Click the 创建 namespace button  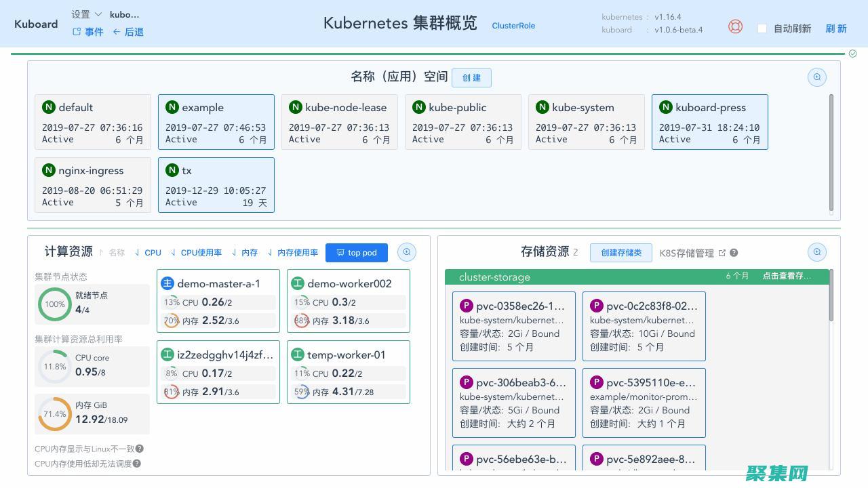click(471, 77)
